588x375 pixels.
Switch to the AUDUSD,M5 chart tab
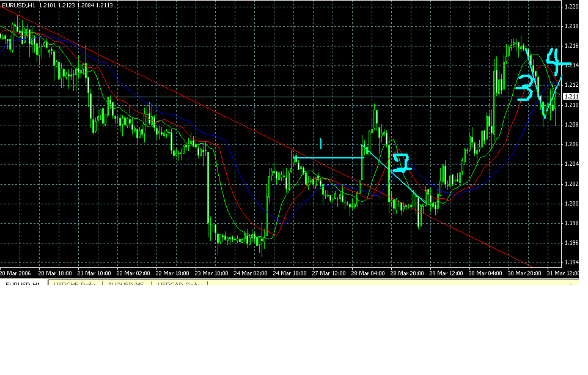pos(126,283)
